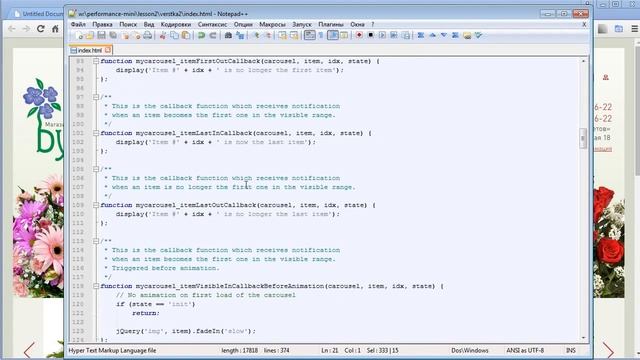Screen dimensions: 640x360
Task: Toggle INS mode in status bar
Action: pos(570,350)
